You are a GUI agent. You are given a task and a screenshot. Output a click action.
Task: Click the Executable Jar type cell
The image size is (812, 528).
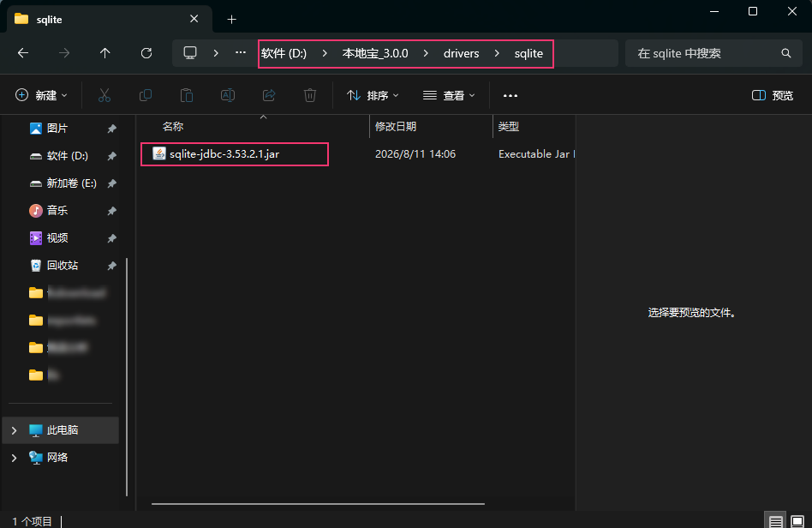(536, 154)
